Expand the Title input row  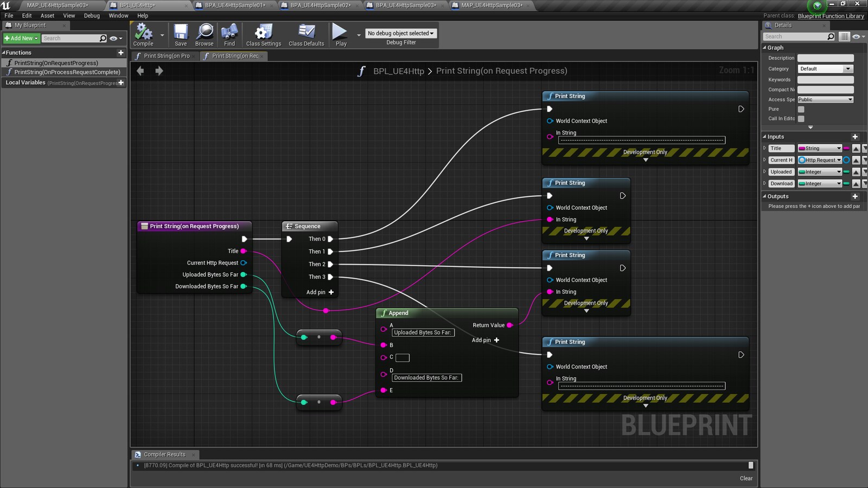[x=764, y=148]
